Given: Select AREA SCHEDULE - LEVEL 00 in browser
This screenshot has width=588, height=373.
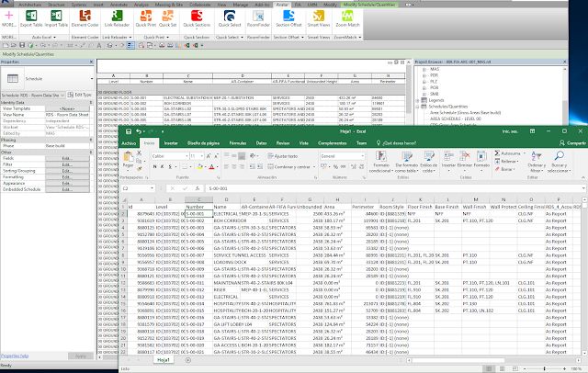Looking at the screenshot, I should coord(456,119).
